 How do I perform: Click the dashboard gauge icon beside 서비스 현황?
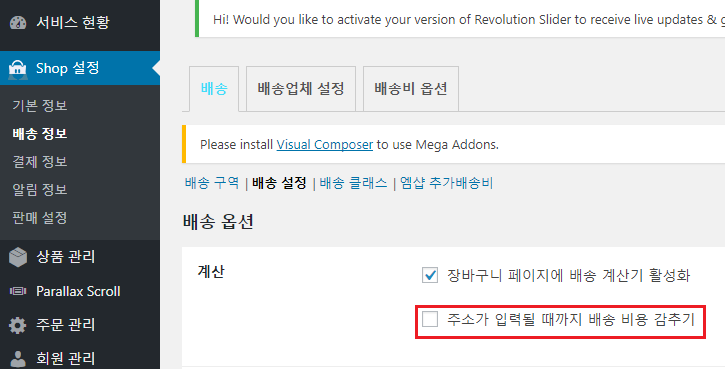pos(18,23)
